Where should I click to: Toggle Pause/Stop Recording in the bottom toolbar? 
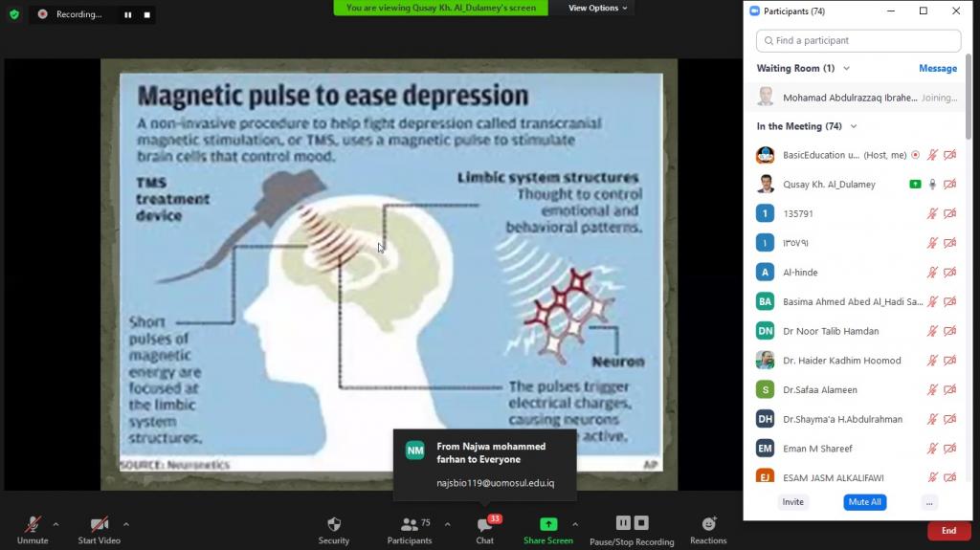(632, 525)
